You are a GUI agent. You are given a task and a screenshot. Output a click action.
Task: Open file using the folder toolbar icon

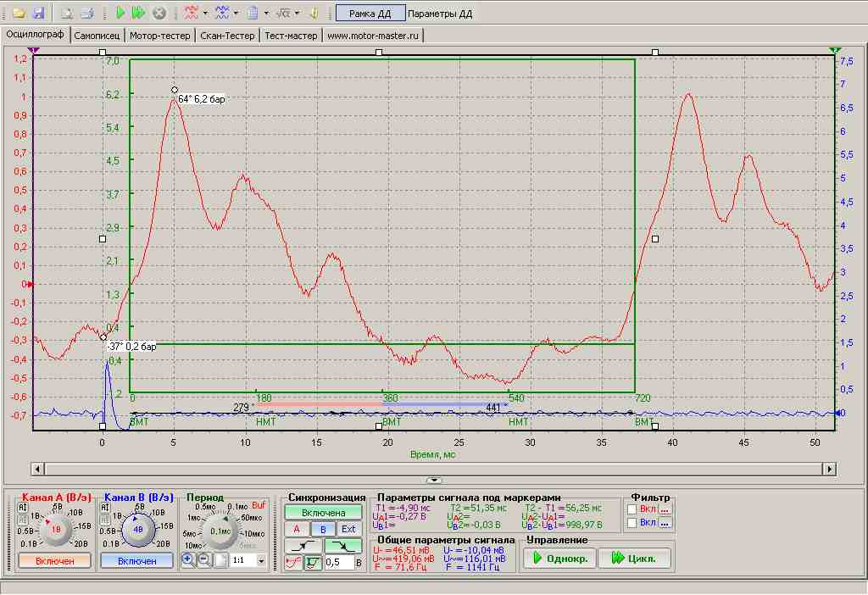click(19, 13)
